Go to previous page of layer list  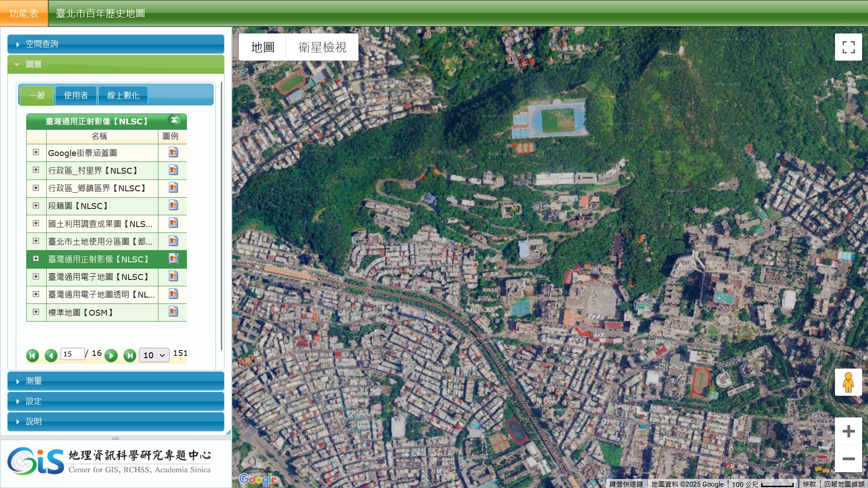(51, 355)
